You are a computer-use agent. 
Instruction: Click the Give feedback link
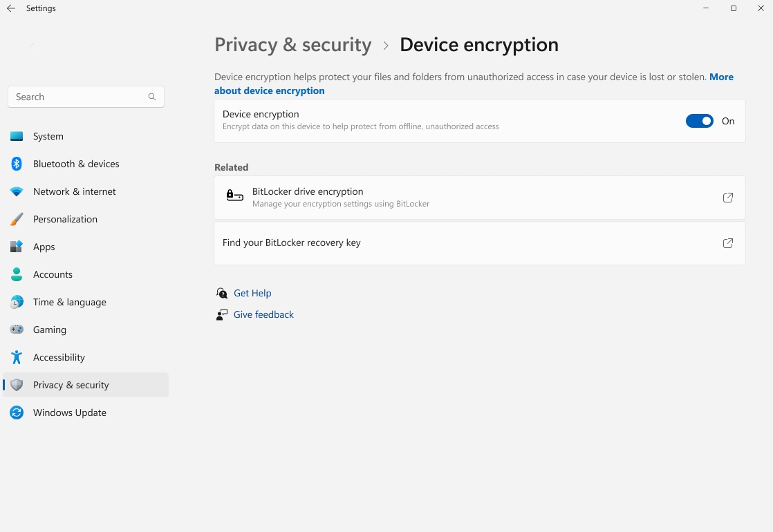point(263,314)
